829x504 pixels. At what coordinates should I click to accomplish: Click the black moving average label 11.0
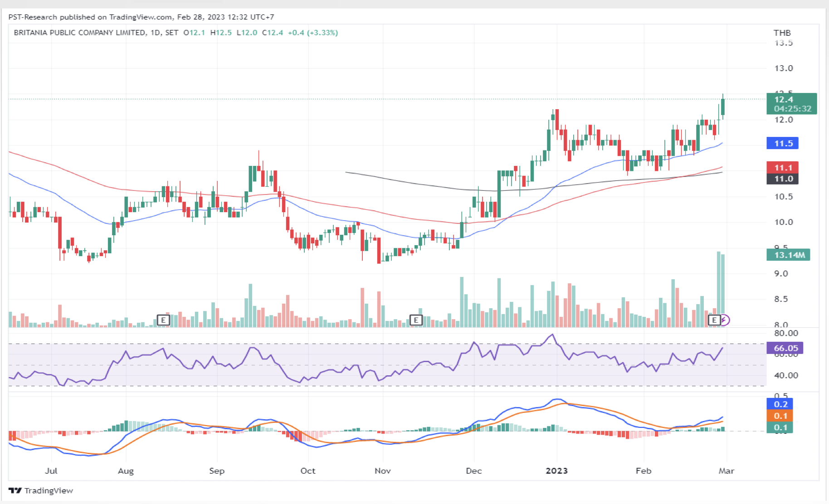(782, 179)
